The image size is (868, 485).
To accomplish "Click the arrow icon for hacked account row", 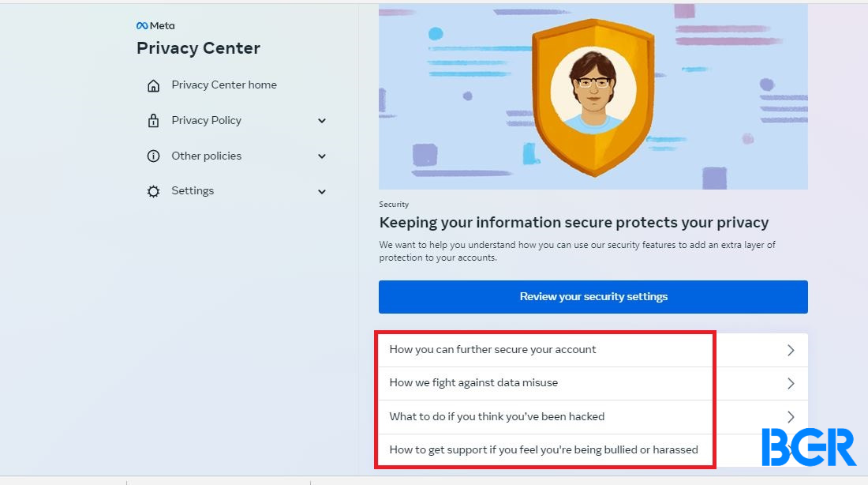I will tap(791, 417).
